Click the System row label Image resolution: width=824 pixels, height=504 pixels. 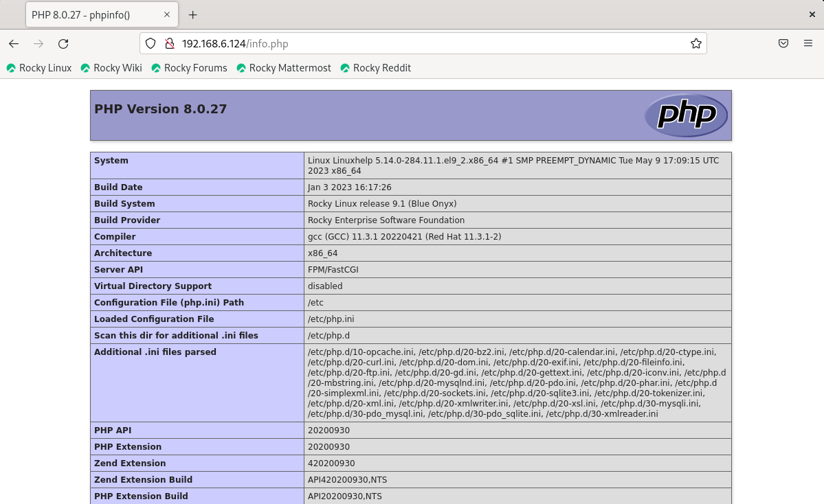[111, 160]
